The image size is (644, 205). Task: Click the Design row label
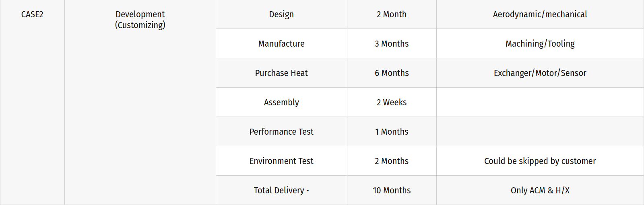click(x=281, y=14)
